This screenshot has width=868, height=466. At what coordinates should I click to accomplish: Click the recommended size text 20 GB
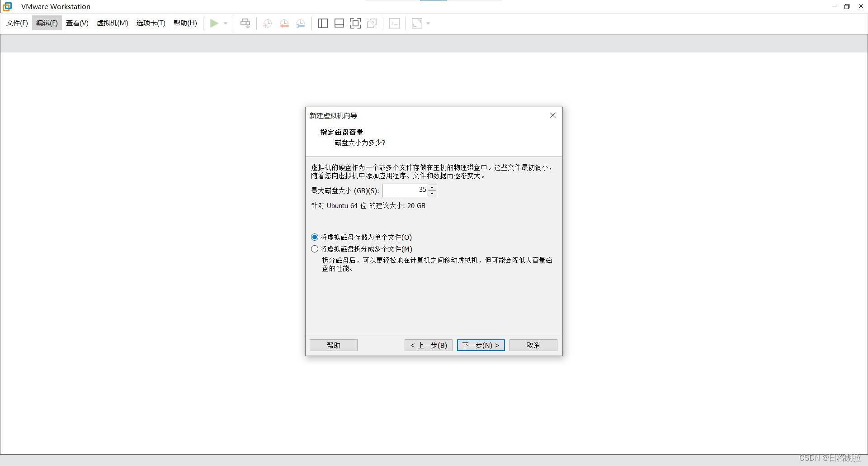tap(416, 205)
